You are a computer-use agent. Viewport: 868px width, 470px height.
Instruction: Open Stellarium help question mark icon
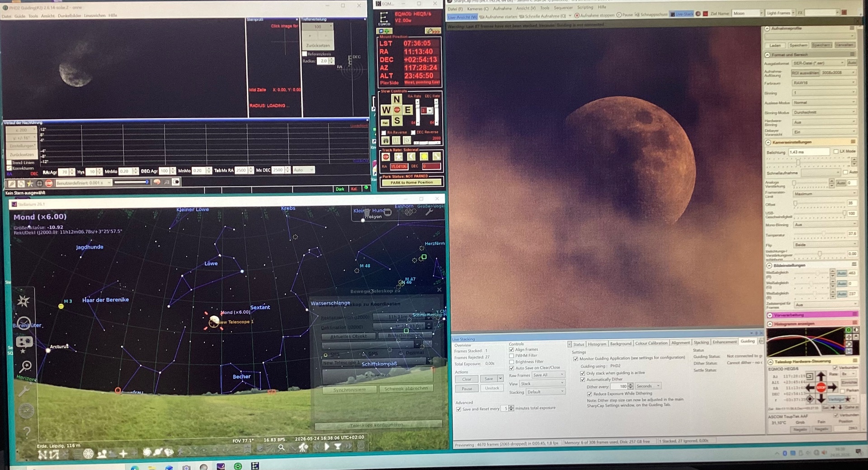coord(26,432)
